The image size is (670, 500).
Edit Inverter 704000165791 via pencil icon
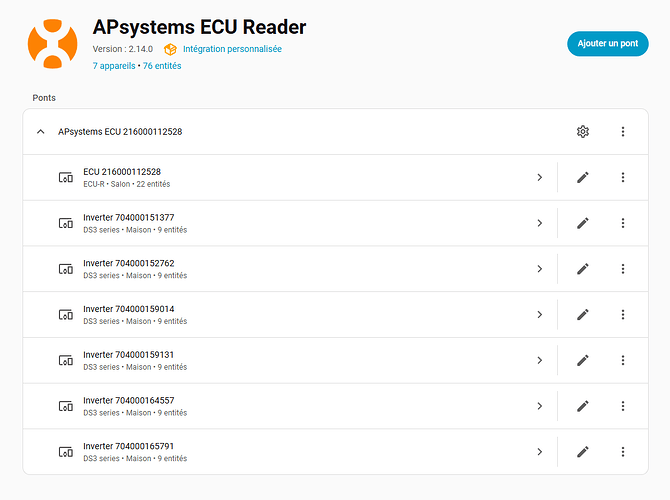point(583,452)
